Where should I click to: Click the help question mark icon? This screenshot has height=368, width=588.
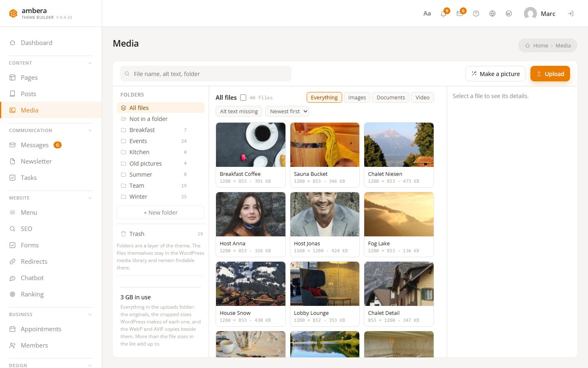click(x=476, y=13)
